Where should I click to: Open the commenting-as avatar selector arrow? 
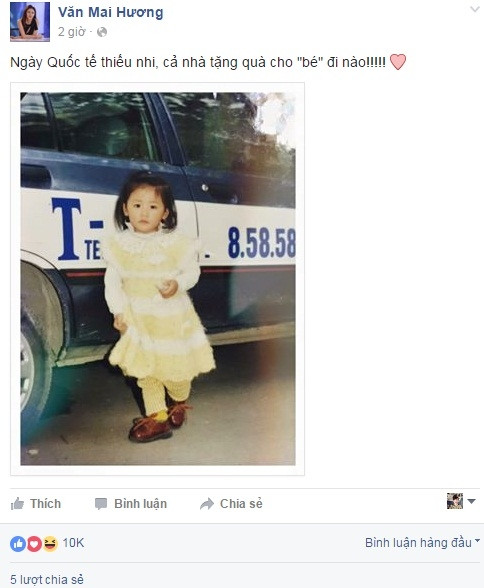[472, 501]
